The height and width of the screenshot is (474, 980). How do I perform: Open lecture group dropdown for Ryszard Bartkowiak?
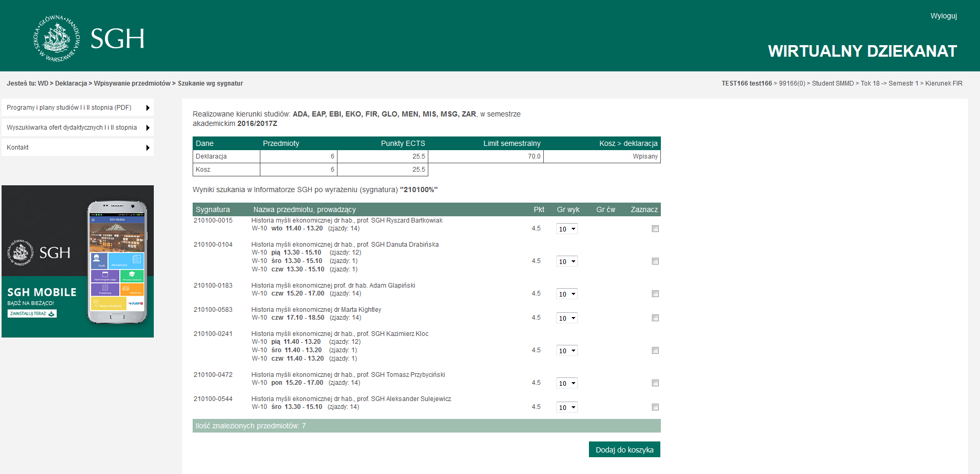pos(567,229)
